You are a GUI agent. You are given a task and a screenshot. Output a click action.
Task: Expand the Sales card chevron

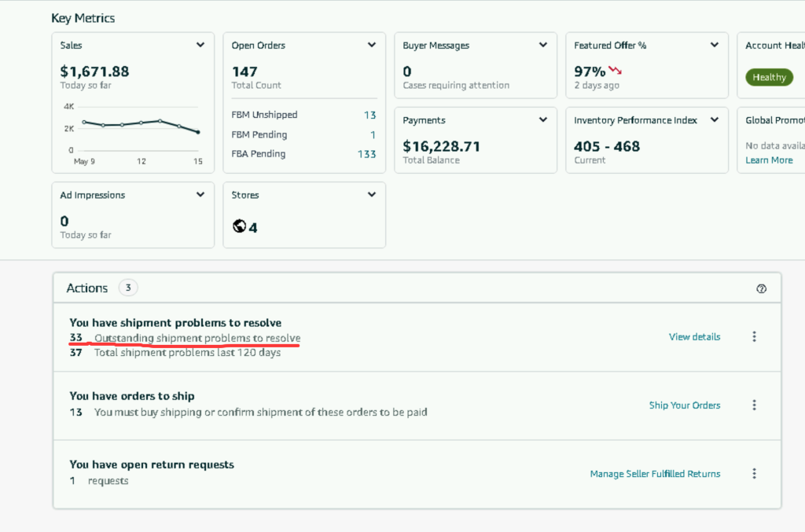200,46
